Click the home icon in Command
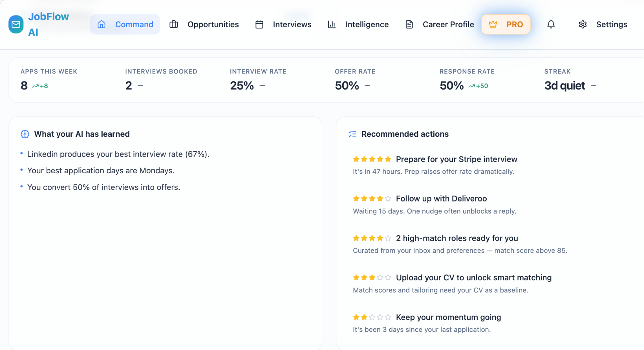 tap(101, 24)
